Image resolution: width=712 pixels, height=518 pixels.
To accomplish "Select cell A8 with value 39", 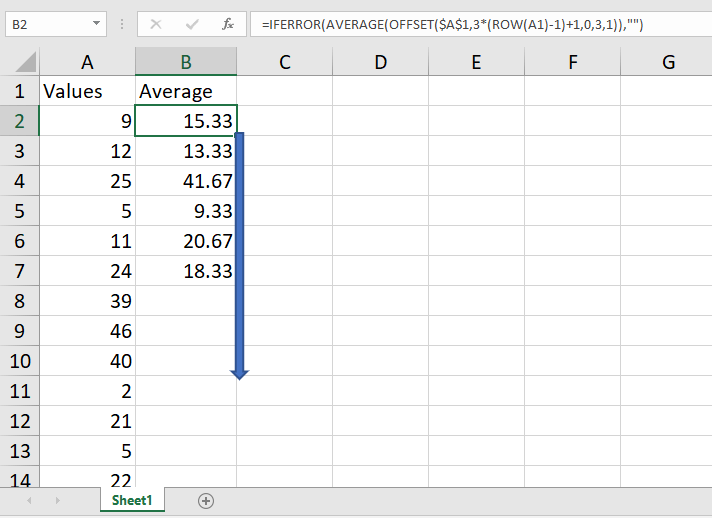I will point(88,301).
